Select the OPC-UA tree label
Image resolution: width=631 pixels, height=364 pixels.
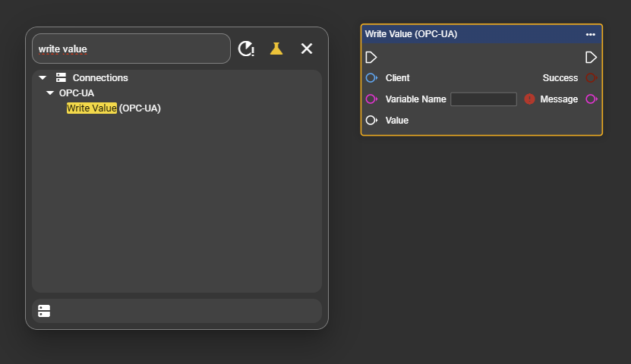point(77,93)
